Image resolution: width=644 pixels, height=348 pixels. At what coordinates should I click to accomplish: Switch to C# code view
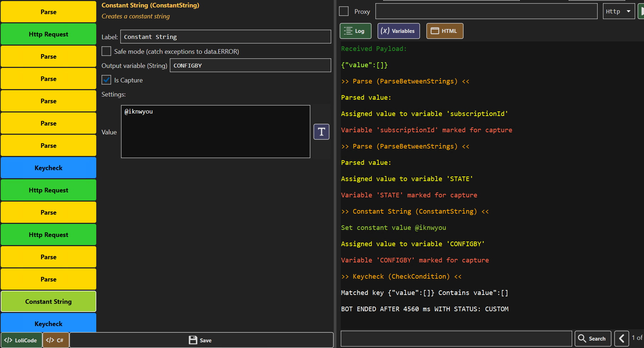[x=56, y=340]
